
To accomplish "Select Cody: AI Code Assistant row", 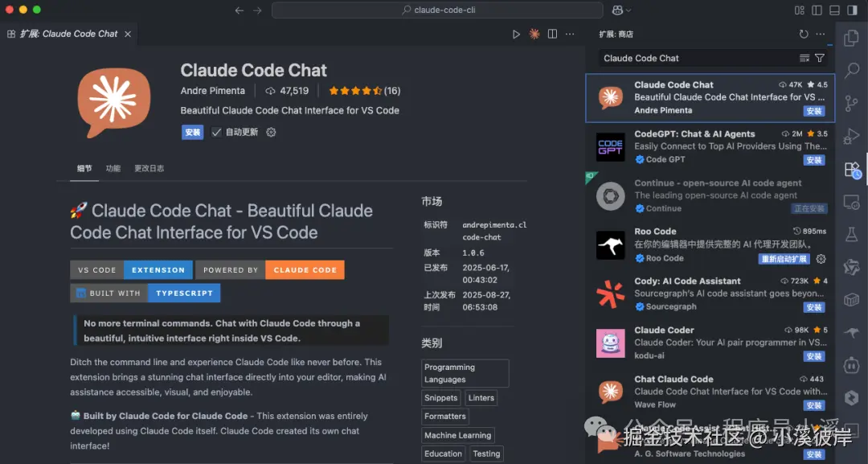I will coord(710,294).
